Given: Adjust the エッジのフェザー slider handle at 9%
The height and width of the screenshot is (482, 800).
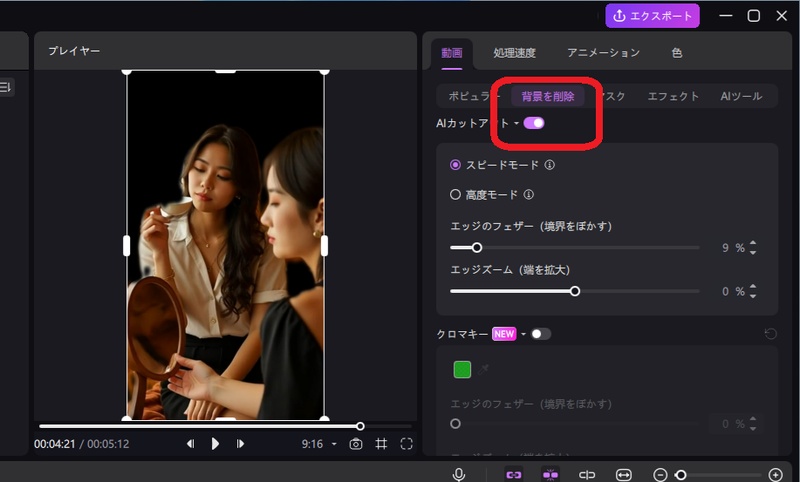Looking at the screenshot, I should pos(477,247).
